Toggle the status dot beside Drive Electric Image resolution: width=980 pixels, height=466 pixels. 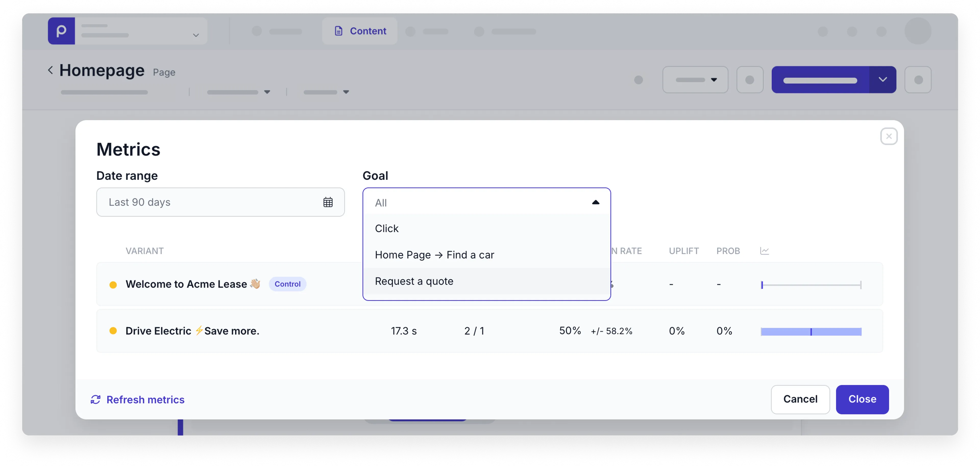(x=113, y=331)
